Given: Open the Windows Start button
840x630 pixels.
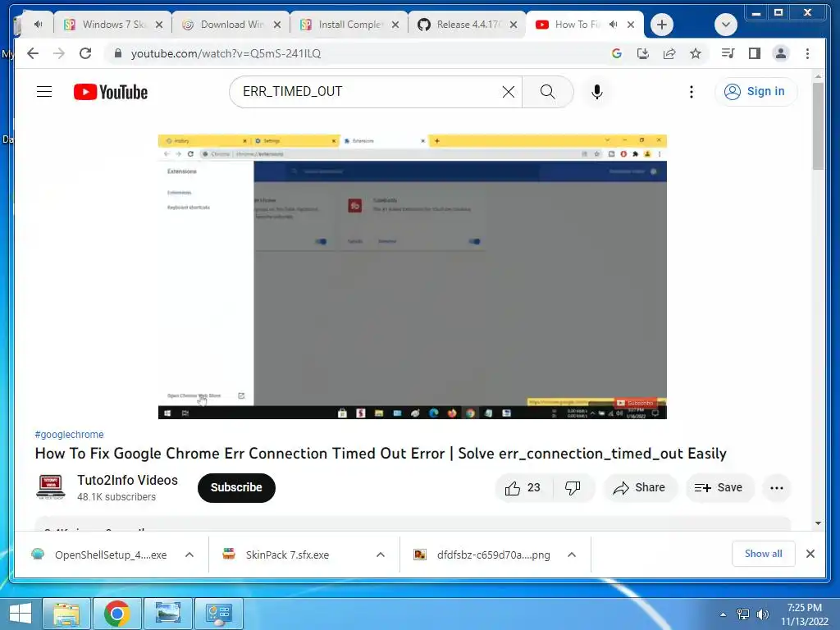Looking at the screenshot, I should click(21, 614).
